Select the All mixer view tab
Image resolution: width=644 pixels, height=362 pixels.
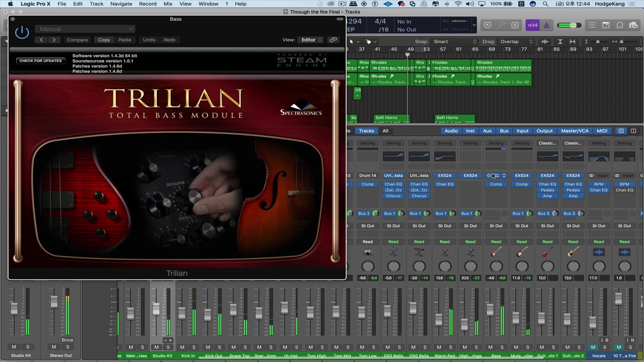[385, 131]
